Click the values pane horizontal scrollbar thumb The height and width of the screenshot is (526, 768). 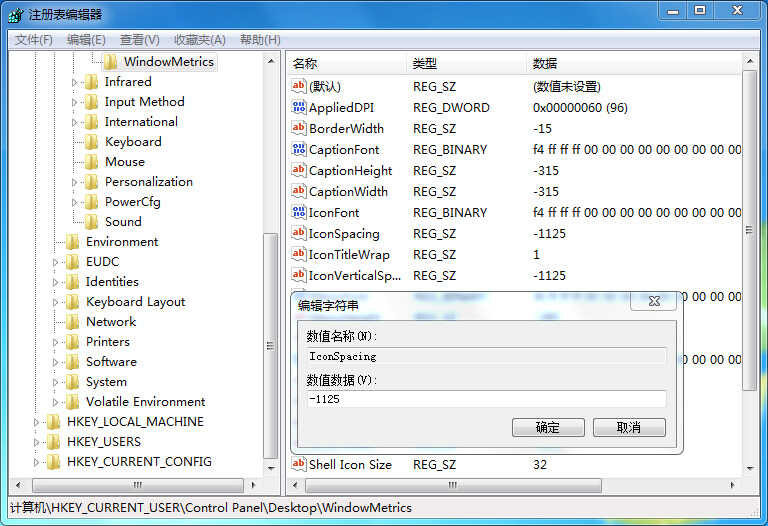453,485
